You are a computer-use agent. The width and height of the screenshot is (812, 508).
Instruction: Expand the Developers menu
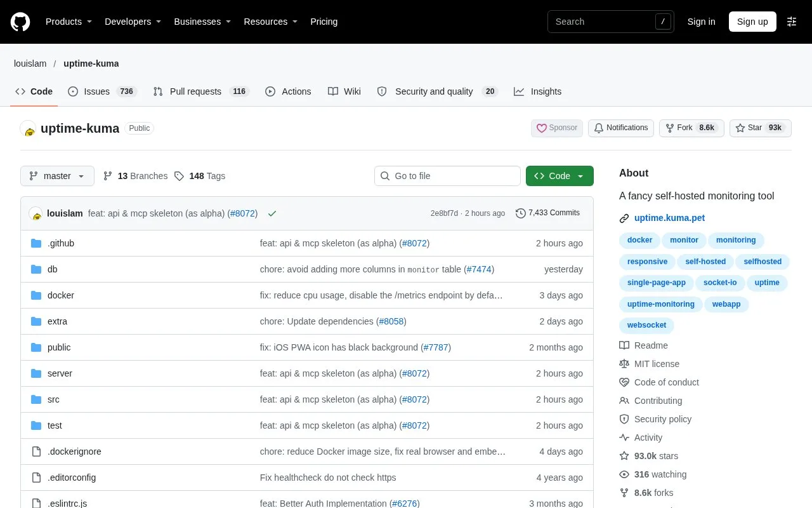click(x=133, y=22)
